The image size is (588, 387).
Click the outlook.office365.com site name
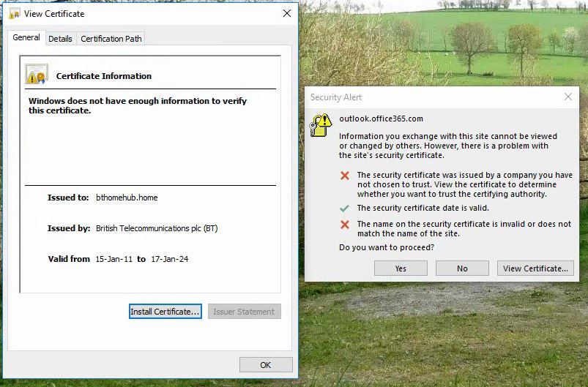pyautogui.click(x=381, y=119)
